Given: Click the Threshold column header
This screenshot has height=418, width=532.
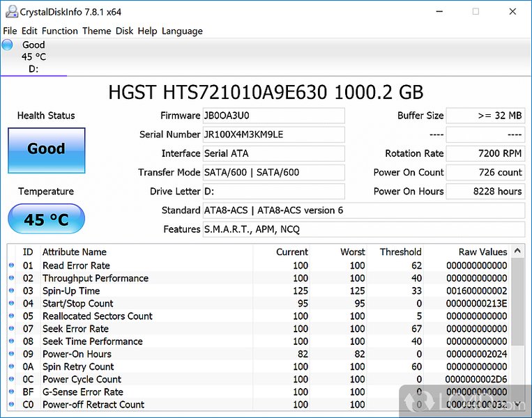Looking at the screenshot, I should click(401, 252).
